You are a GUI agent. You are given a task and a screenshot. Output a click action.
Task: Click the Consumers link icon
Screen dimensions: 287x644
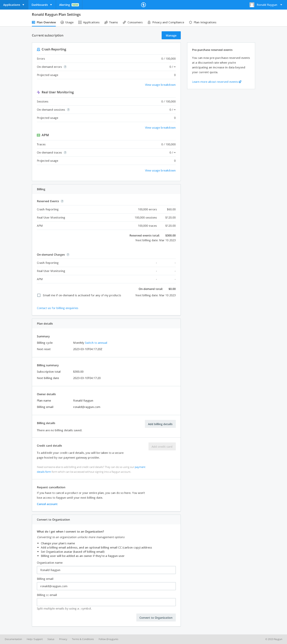[124, 22]
